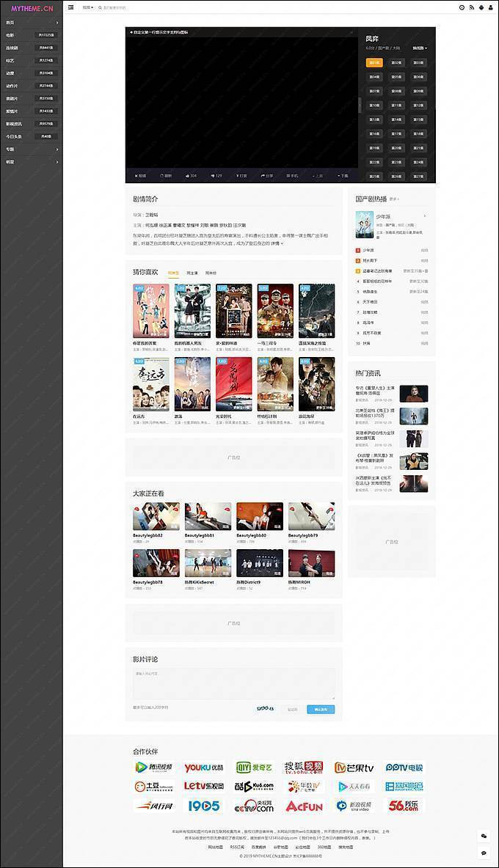Open the 在远方 poster thumbnail
This screenshot has height=868, width=499.
(151, 383)
